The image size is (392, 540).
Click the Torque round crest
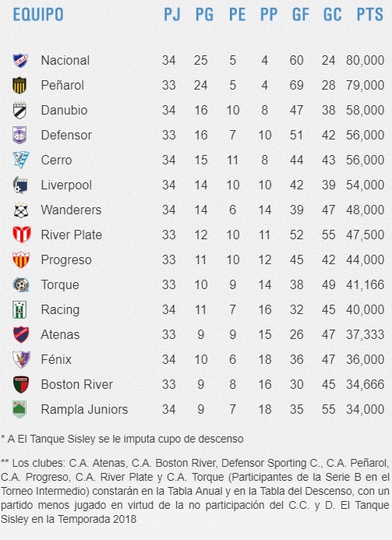[x=21, y=285]
